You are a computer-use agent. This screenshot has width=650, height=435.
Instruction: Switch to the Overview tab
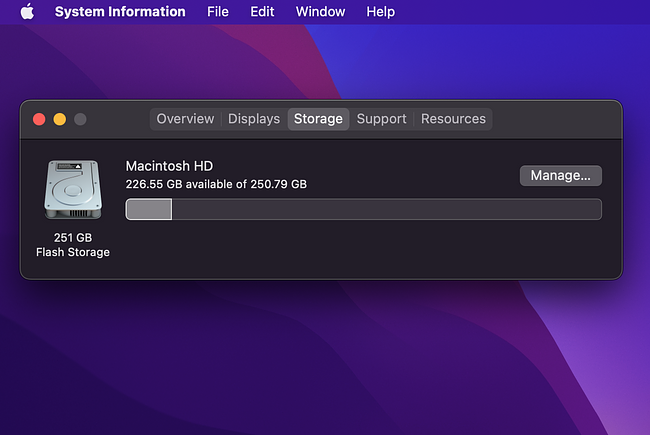[185, 119]
